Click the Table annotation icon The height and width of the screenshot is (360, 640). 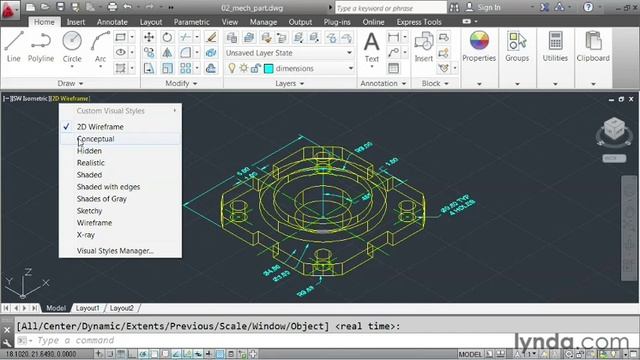[x=393, y=68]
